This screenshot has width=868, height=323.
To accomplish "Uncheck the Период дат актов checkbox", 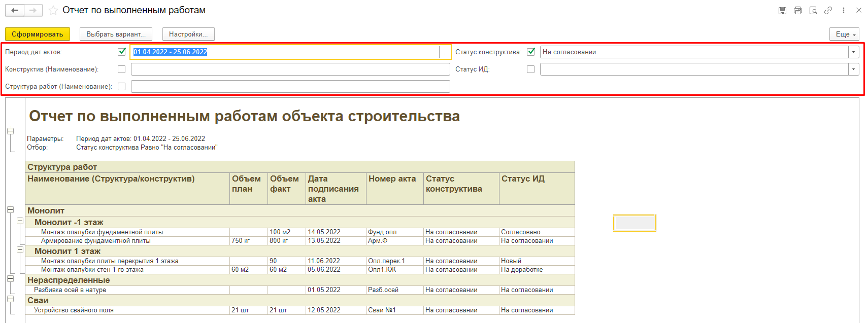I will coord(122,52).
